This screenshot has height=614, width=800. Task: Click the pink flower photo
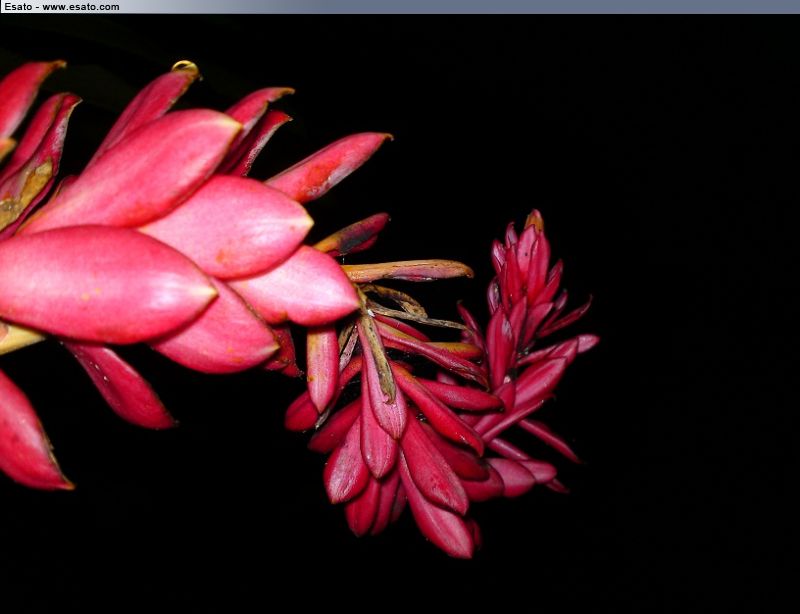click(400, 314)
